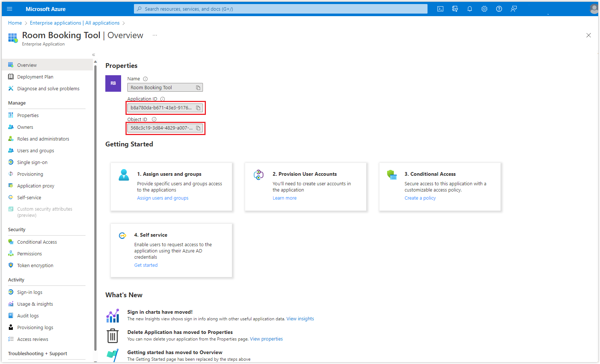This screenshot has width=600, height=364.
Task: Open View insights for sign-in charts
Action: [300, 318]
